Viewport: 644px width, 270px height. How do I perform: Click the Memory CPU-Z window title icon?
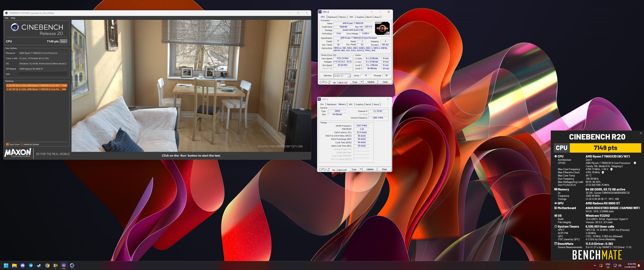click(x=319, y=99)
